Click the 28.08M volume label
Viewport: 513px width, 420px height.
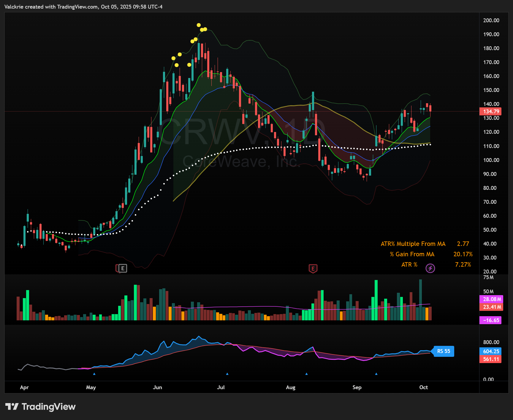(491, 299)
